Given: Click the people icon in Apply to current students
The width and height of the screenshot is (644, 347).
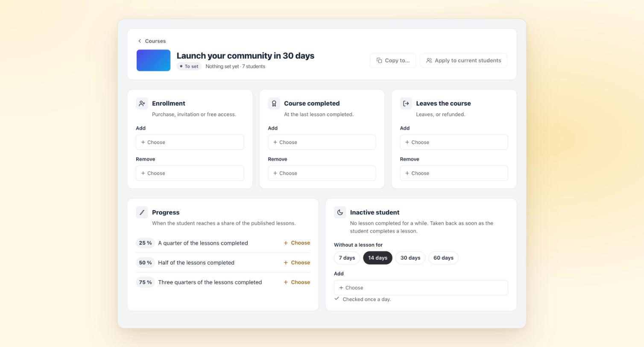Looking at the screenshot, I should point(429,60).
